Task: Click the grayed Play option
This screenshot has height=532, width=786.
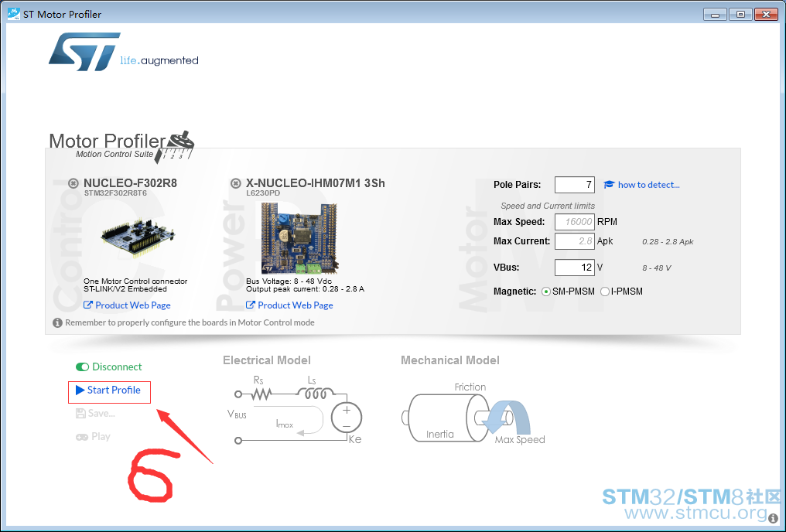Action: pos(94,437)
